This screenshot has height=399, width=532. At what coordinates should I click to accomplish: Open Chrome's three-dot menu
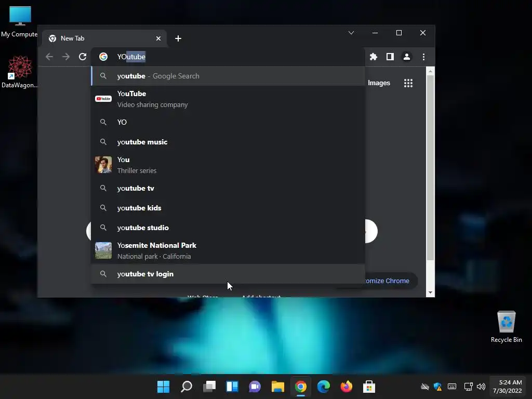[423, 57]
